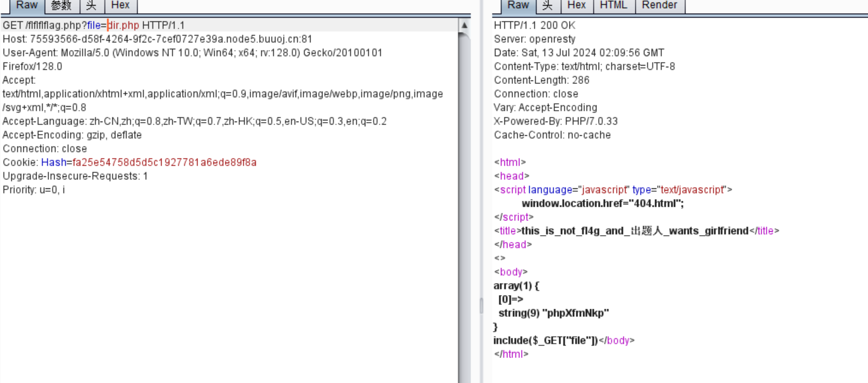Viewport: 868px width, 383px height.
Task: Switch to the response Raw tab
Action: 518,5
